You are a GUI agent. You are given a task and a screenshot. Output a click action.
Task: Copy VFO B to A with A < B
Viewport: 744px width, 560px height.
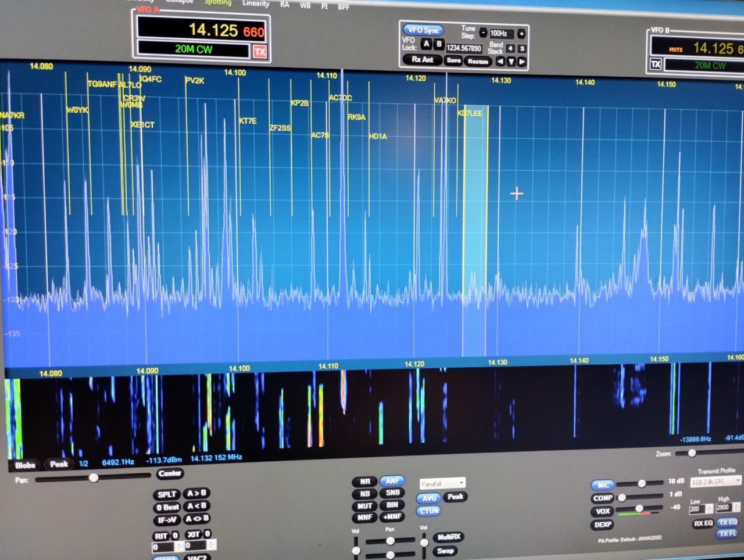(x=196, y=506)
